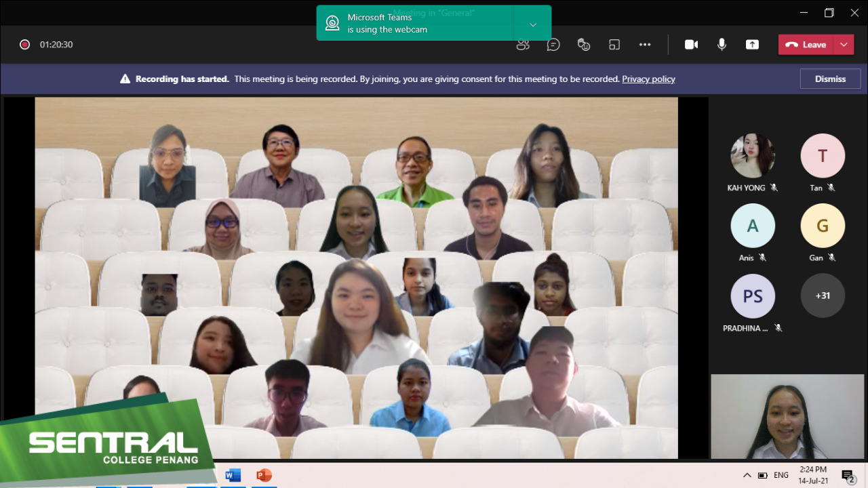
Task: Click the meeting timer 01:20:30
Action: point(56,45)
